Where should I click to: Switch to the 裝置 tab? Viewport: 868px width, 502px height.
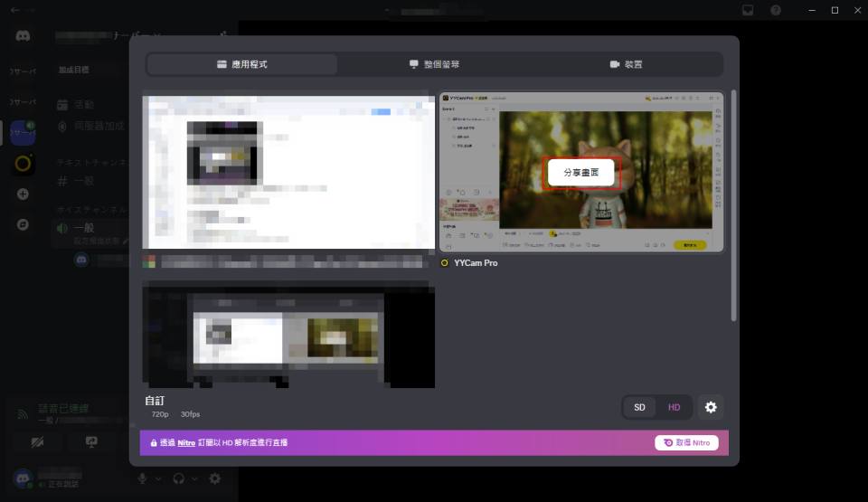(626, 64)
